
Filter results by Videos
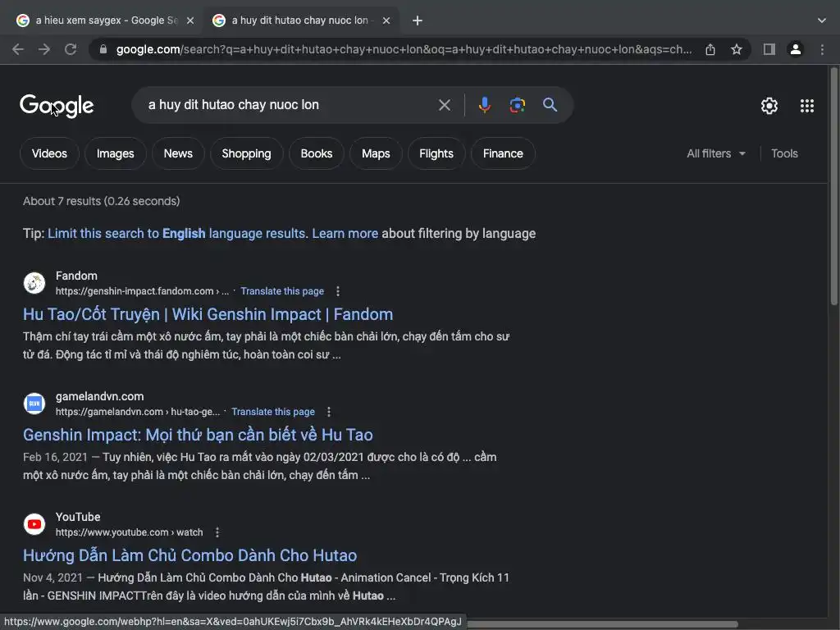[x=49, y=153]
